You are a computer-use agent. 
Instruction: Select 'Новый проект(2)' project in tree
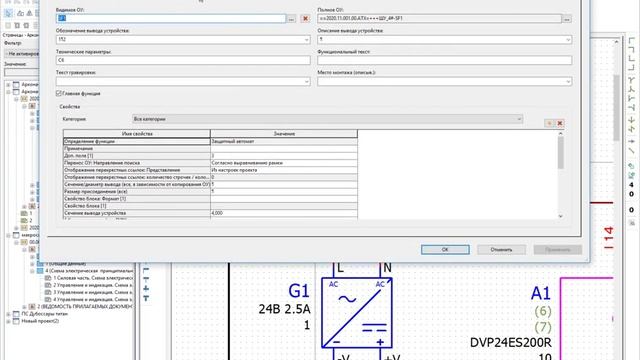pos(40,321)
